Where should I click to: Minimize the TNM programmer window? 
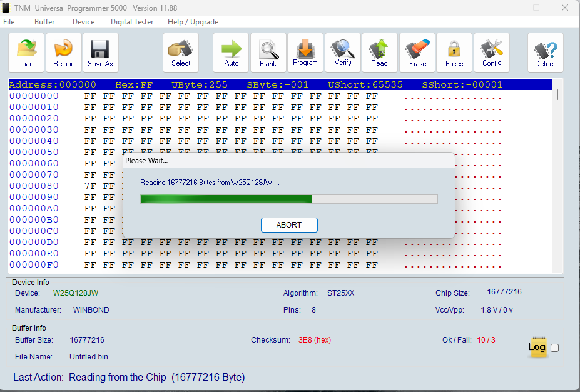(x=508, y=8)
